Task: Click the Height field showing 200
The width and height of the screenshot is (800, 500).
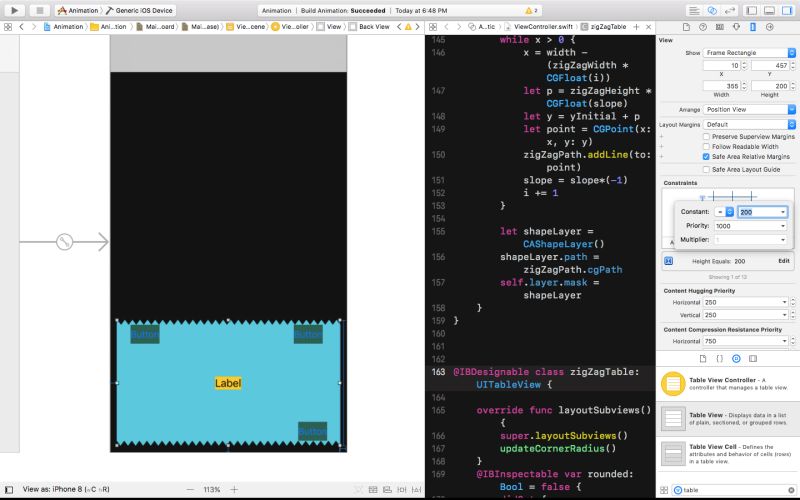Action: [x=769, y=86]
